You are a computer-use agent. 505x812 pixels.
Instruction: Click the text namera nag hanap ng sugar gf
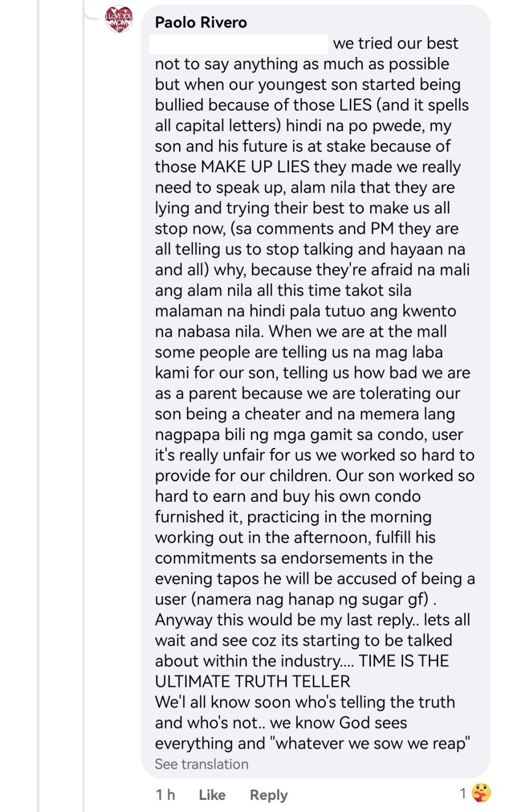coord(311,599)
